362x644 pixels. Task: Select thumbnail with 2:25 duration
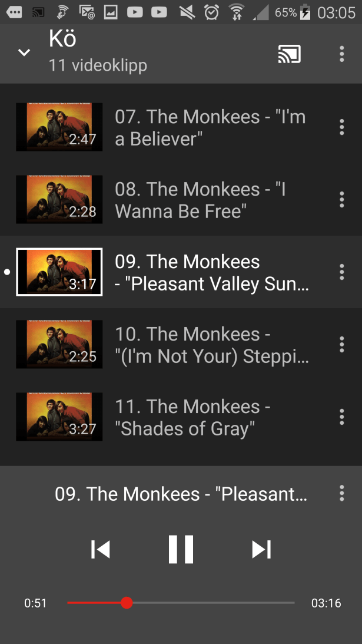59,344
